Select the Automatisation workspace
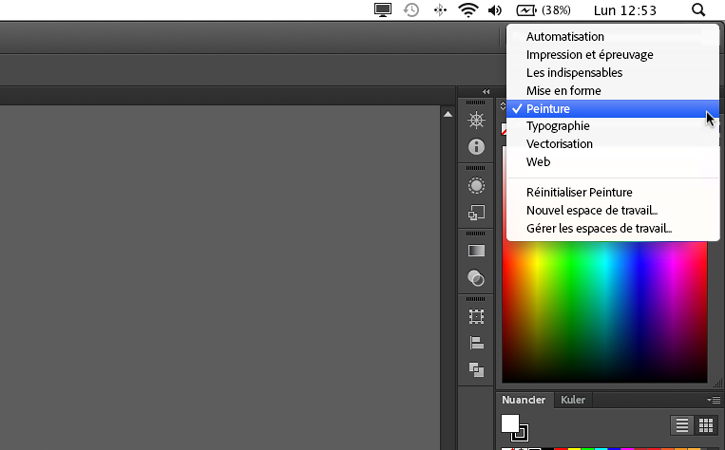 pos(613,37)
